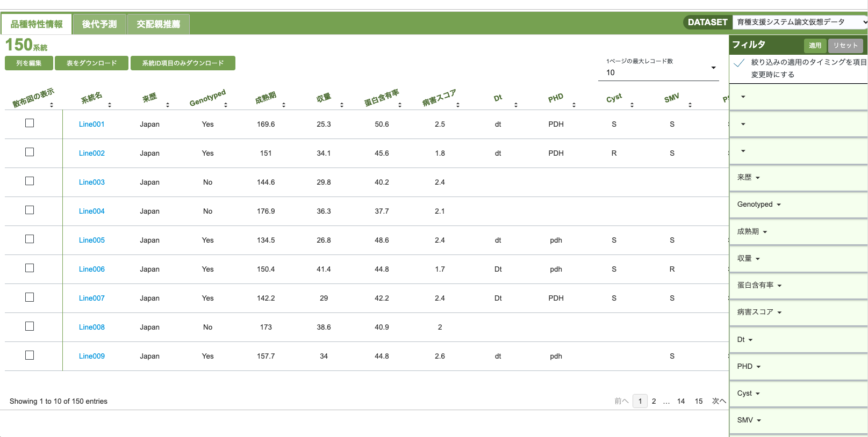Check the scatter plot box for Line001

pos(30,123)
